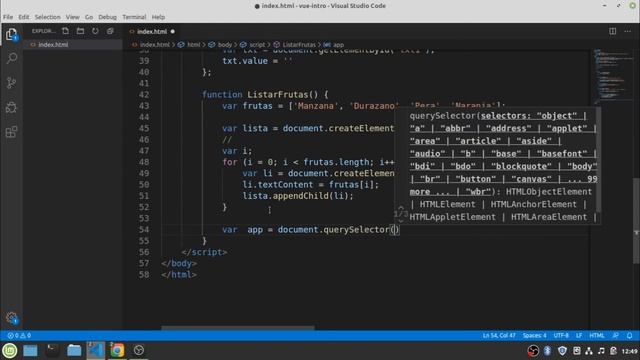
Task: Open file manager from taskbar
Action: 74,351
